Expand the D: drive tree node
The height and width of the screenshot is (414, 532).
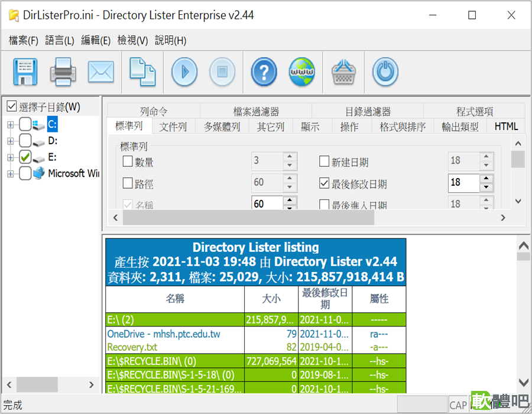click(x=11, y=141)
